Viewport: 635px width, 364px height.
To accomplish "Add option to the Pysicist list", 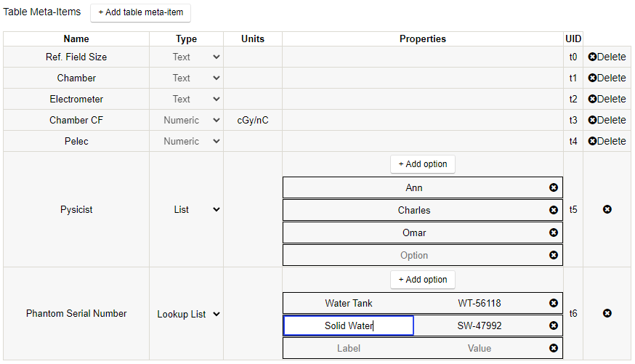I will pyautogui.click(x=423, y=164).
